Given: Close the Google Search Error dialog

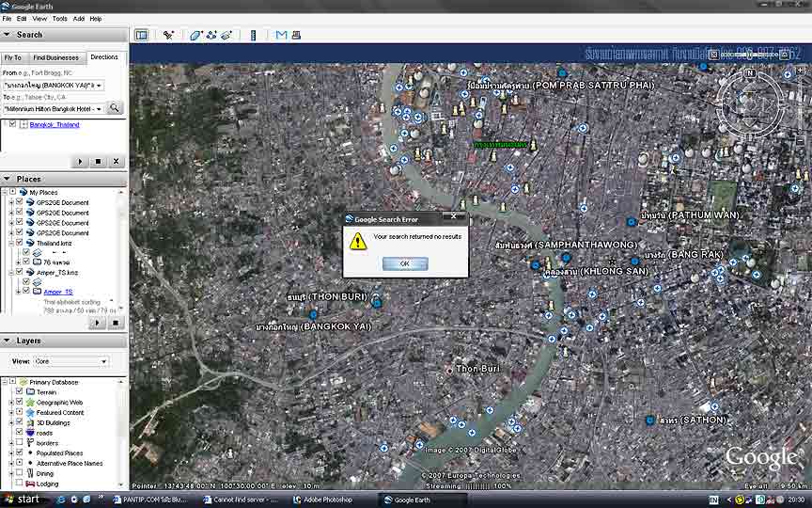Looking at the screenshot, I should click(454, 216).
